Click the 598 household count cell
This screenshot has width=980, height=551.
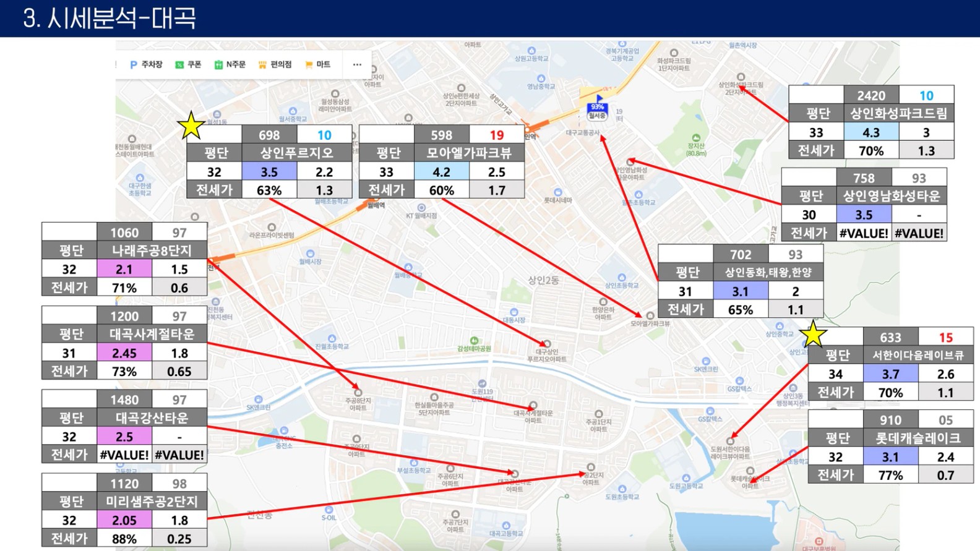pos(442,135)
